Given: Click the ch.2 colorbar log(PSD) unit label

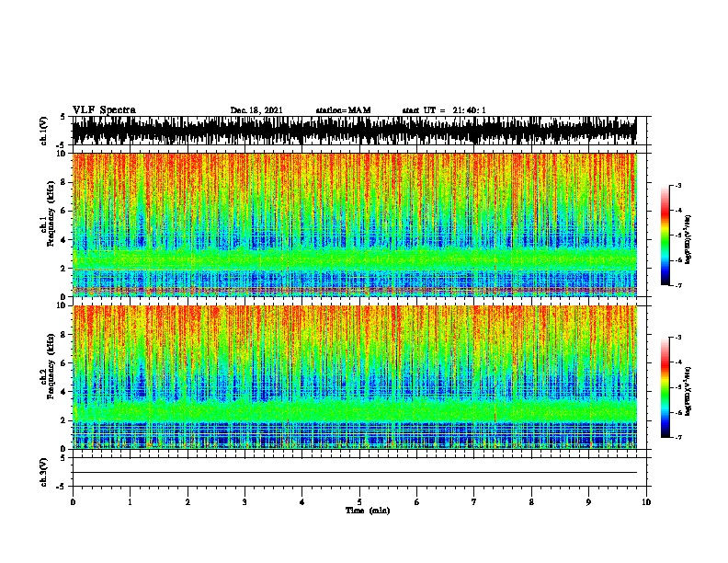Looking at the screenshot, I should pyautogui.click(x=688, y=392).
